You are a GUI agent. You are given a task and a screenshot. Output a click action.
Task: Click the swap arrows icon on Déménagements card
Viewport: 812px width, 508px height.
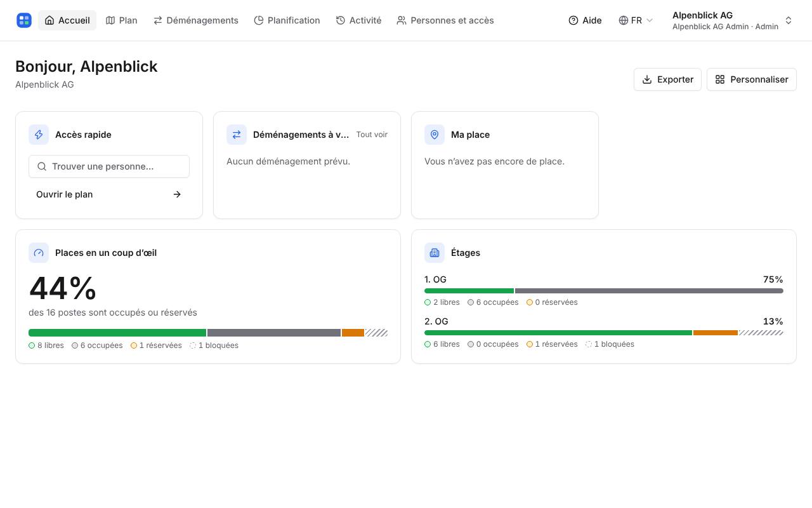point(237,135)
